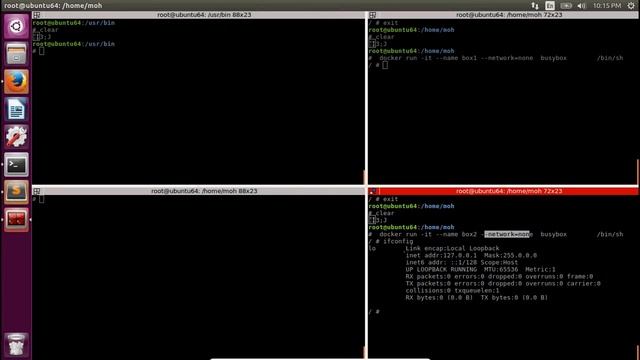640x360 pixels.
Task: Open keyboard layout indicator in top panel
Action: 550,6
